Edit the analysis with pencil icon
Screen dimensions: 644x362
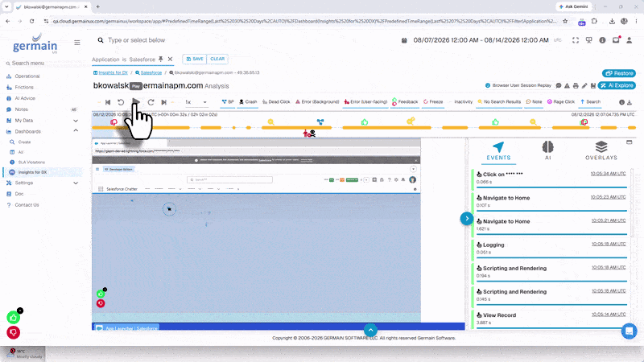(584, 86)
